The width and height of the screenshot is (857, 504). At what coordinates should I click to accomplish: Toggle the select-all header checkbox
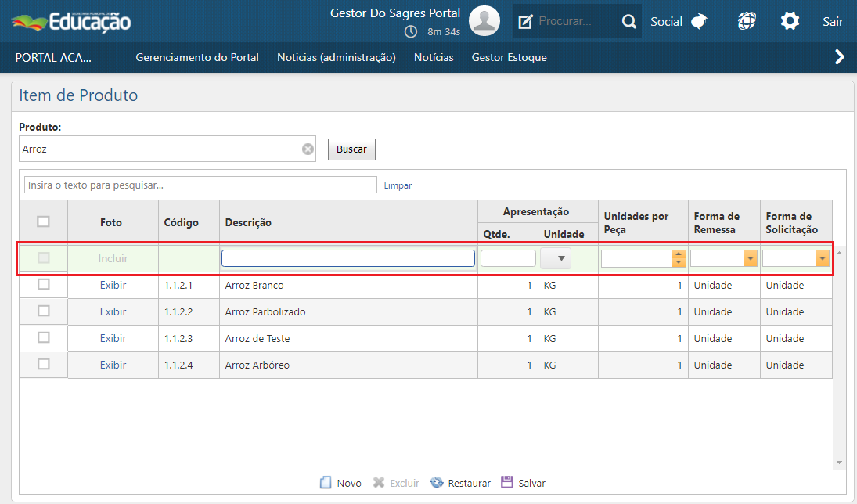[44, 221]
